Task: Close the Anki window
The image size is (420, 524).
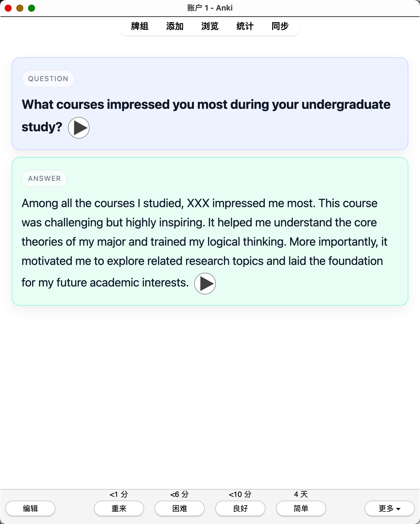Action: pos(8,8)
